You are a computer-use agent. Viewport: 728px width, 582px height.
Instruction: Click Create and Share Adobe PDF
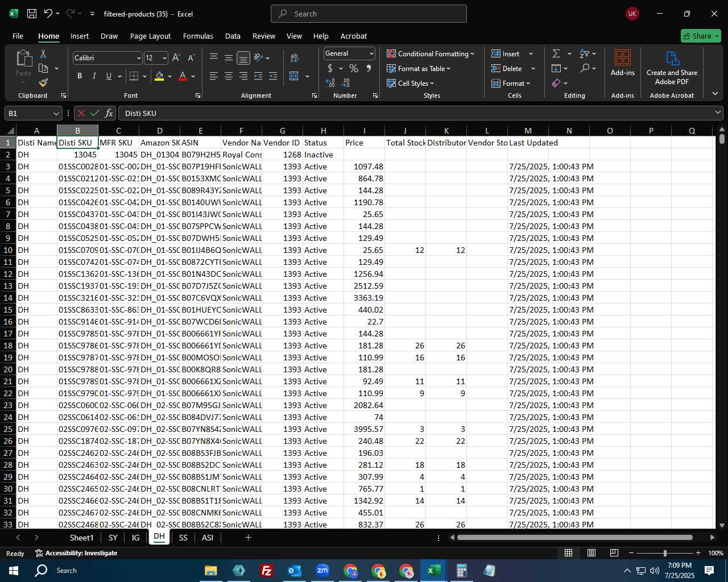(x=672, y=68)
